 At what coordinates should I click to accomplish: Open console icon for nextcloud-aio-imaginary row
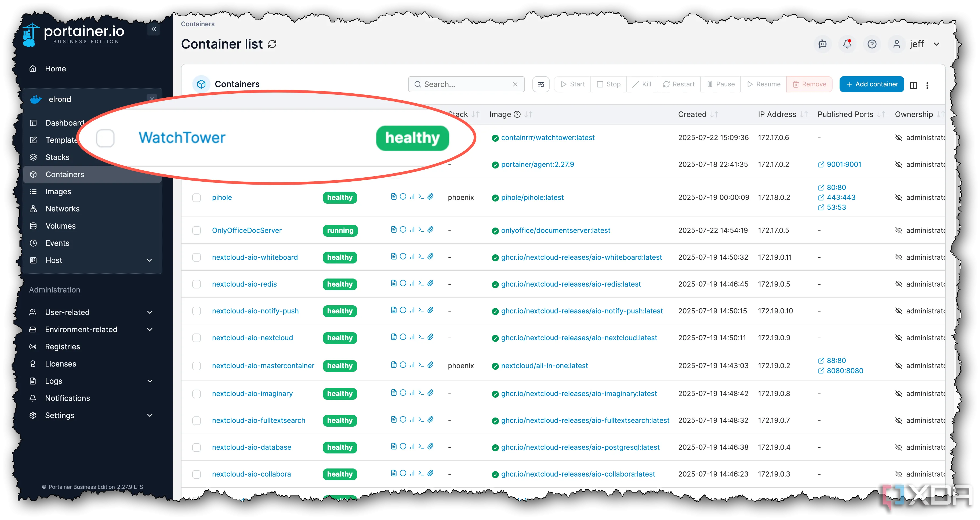coord(421,393)
